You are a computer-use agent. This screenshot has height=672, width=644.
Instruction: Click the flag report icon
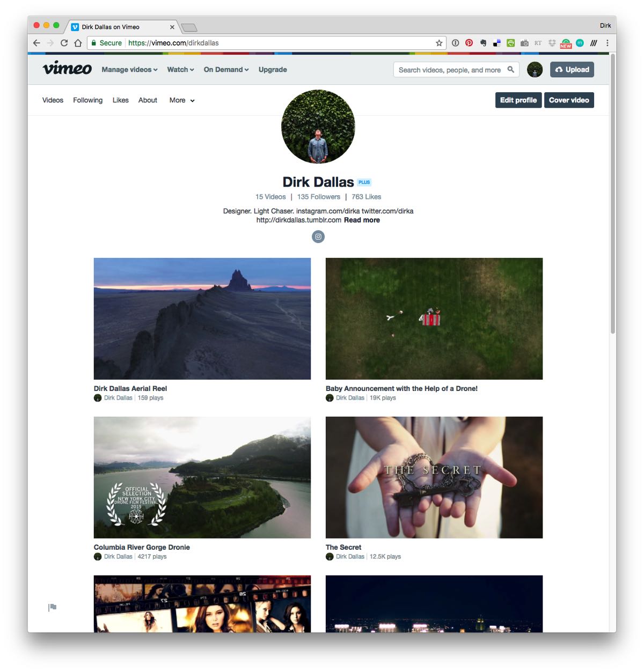pos(52,607)
